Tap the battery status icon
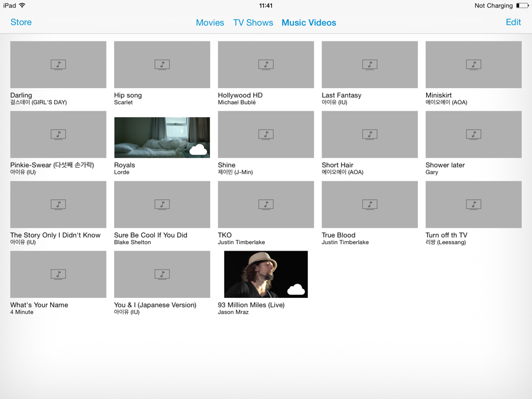The width and height of the screenshot is (532, 399). [522, 5]
